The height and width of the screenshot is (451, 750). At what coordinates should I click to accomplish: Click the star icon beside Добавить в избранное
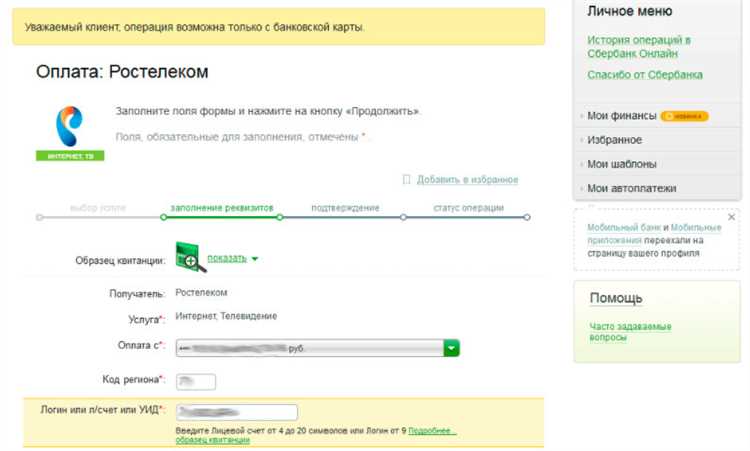(406, 179)
